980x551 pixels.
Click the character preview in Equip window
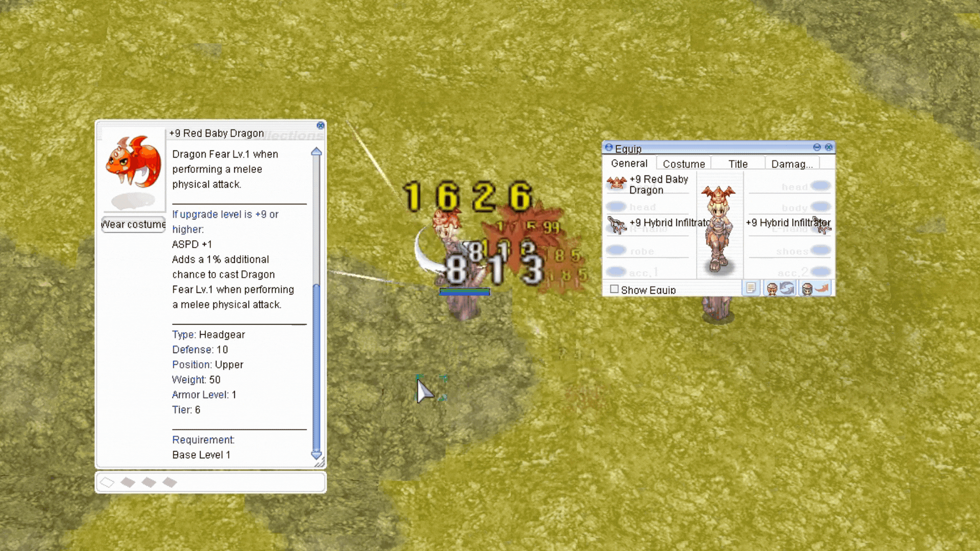(x=719, y=229)
